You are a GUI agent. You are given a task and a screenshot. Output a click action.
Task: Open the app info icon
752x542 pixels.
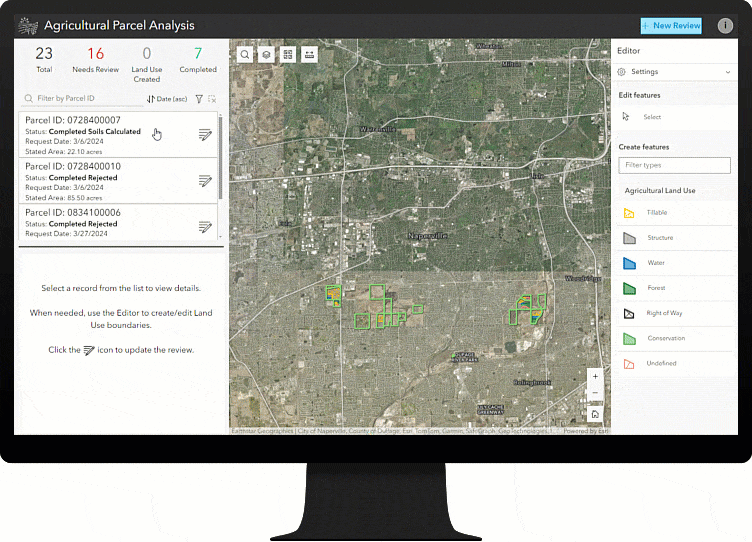725,25
